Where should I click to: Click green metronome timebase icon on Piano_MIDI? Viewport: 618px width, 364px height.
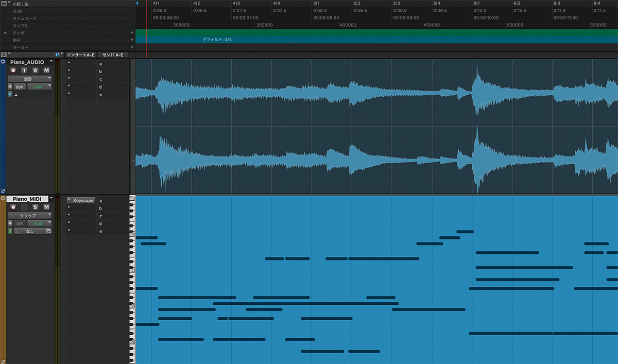(x=10, y=231)
